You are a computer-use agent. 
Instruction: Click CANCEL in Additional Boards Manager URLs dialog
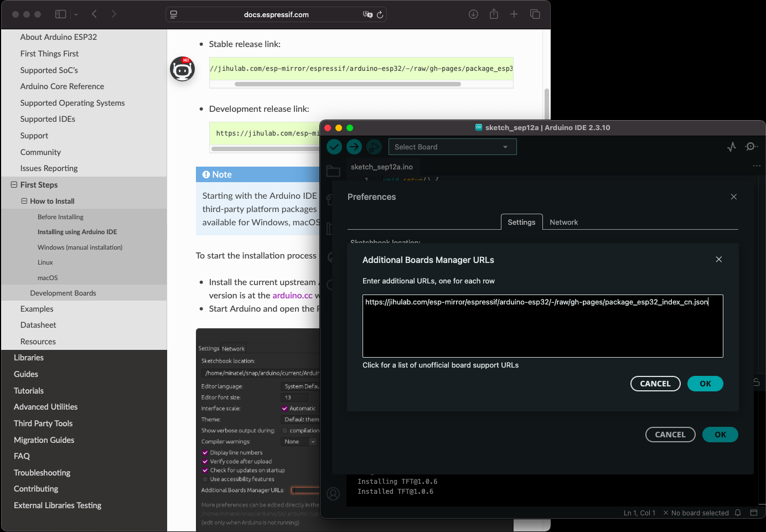tap(655, 384)
